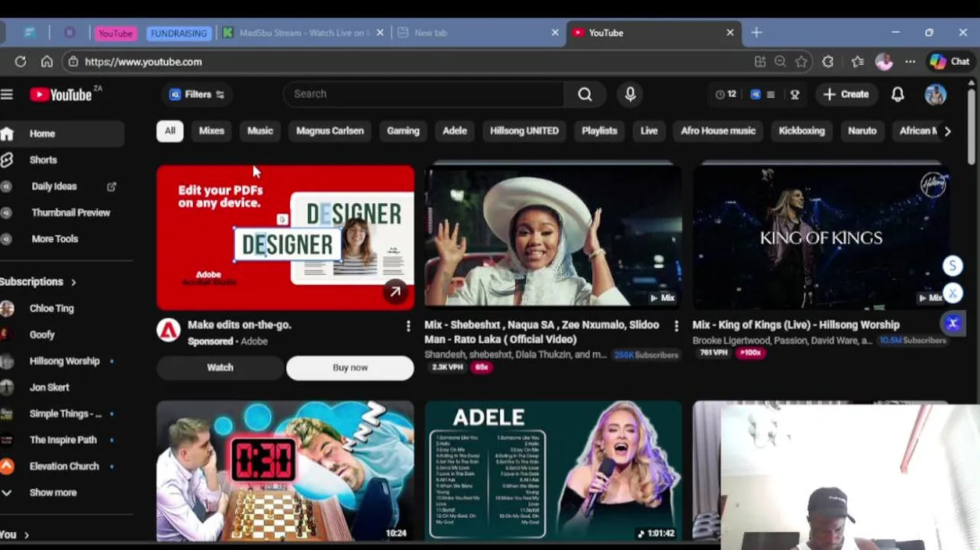The height and width of the screenshot is (550, 980).
Task: Click the blue S floating icon
Action: coord(953,266)
